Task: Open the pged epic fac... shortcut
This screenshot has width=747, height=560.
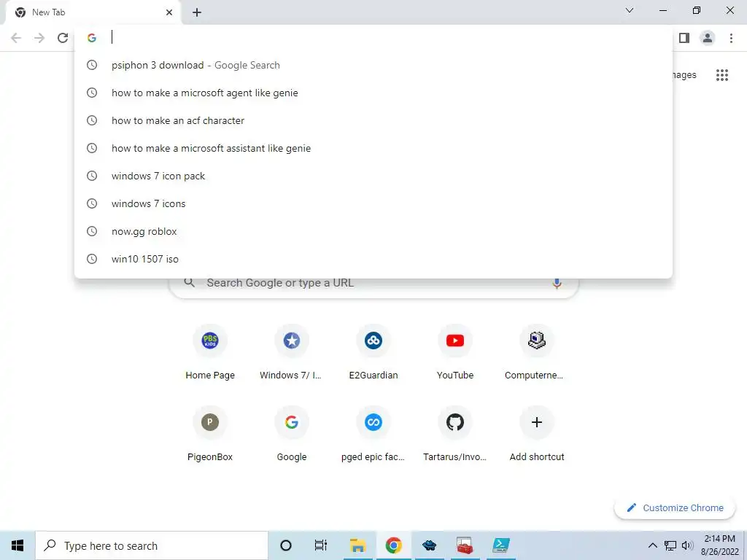Action: 373,434
